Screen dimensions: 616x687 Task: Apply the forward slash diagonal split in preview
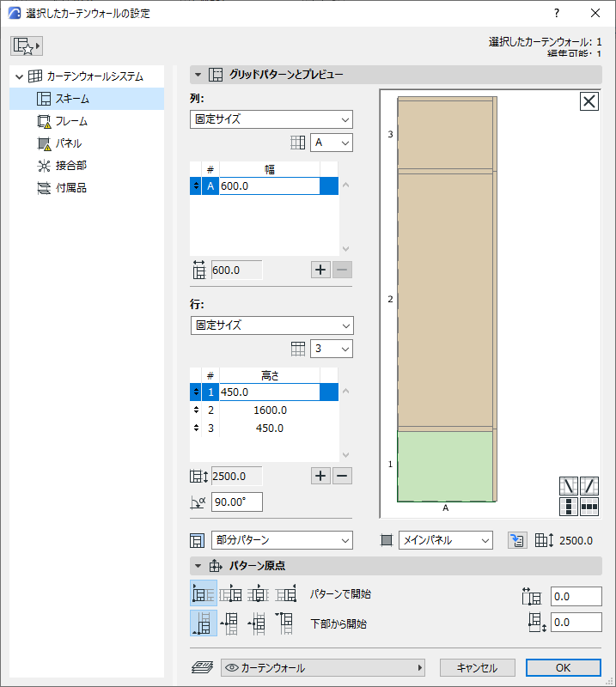coord(589,486)
